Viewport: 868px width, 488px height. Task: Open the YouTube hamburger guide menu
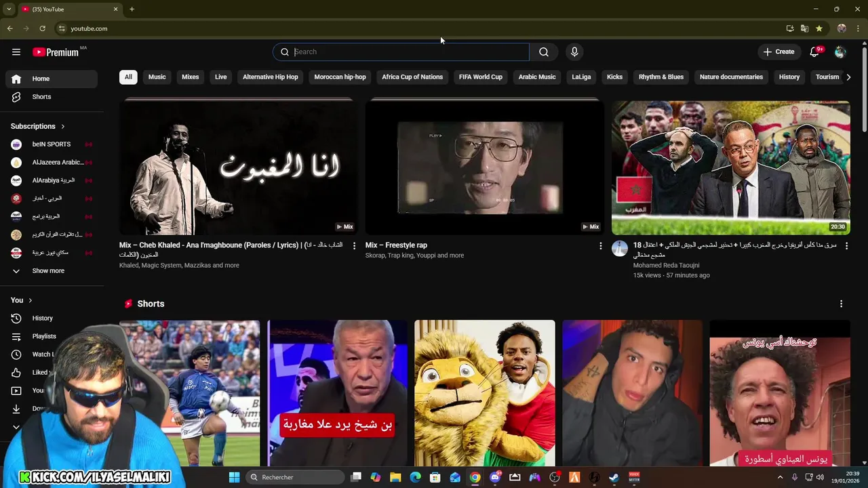click(x=16, y=52)
